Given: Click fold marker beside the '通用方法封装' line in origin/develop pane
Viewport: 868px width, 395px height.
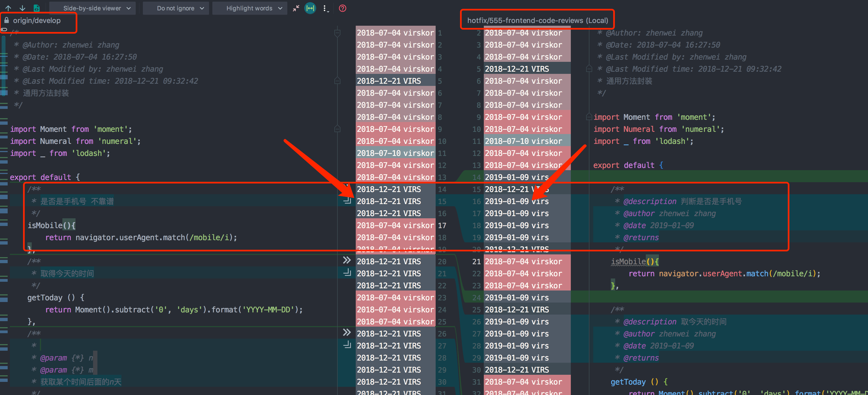Looking at the screenshot, I should pos(337,81).
